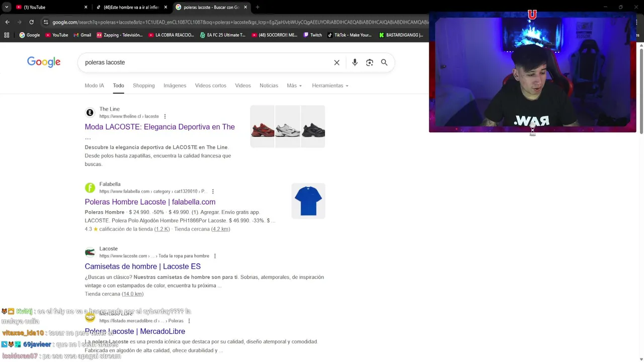Viewport: 644px width, 362px height.
Task: Close the YouTube tab
Action: [x=86, y=7]
